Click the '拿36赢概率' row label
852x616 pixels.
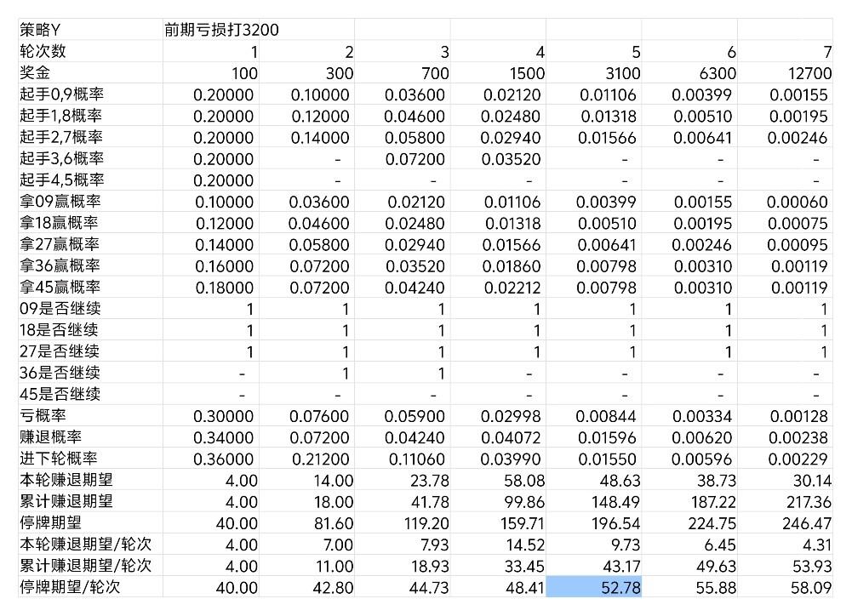point(60,265)
